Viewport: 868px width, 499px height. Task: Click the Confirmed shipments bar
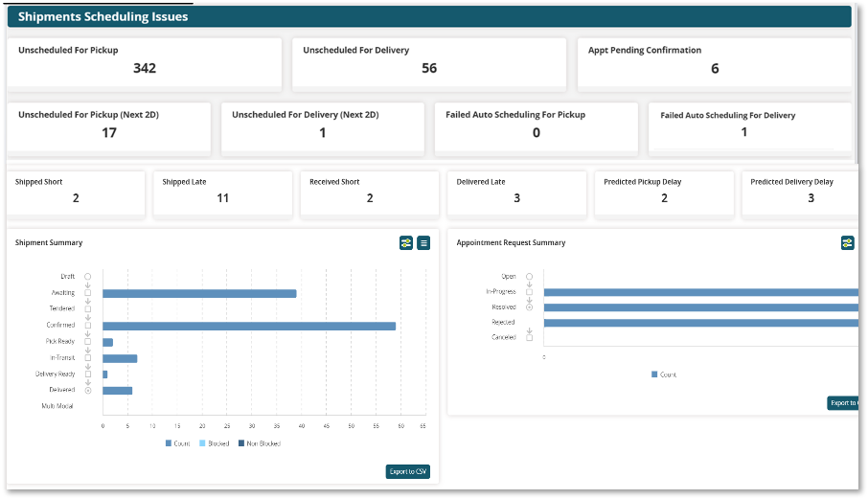(x=249, y=326)
